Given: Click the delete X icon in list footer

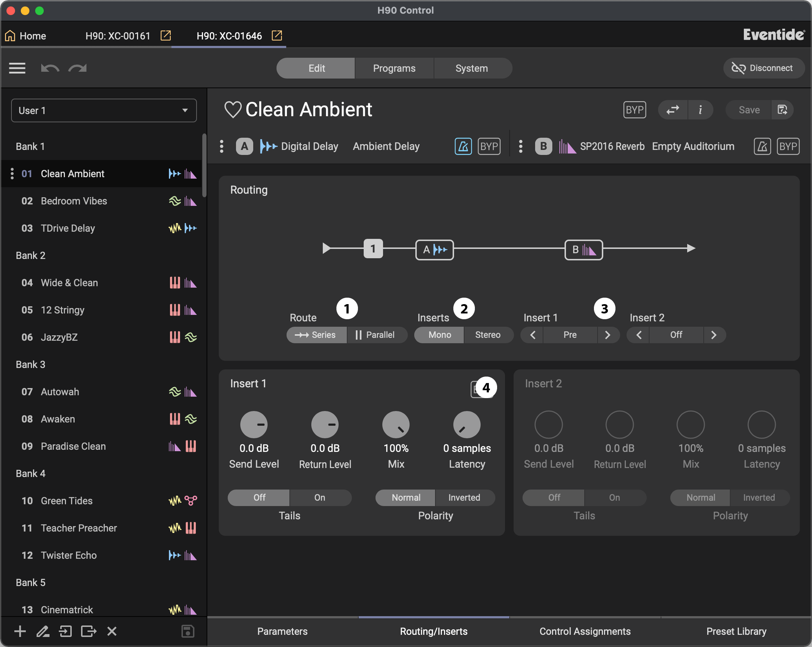Looking at the screenshot, I should tap(112, 631).
